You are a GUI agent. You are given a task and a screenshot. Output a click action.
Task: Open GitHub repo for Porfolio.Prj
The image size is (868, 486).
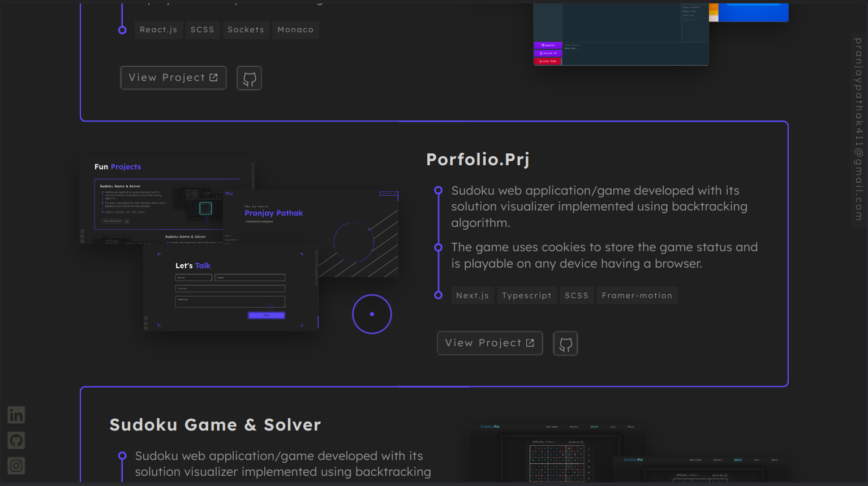[565, 343]
